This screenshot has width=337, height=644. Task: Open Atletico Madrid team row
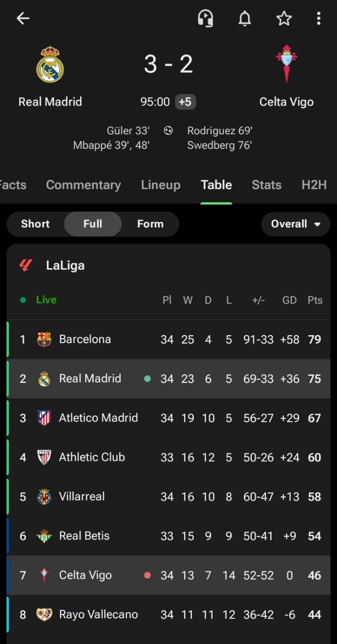pos(168,418)
